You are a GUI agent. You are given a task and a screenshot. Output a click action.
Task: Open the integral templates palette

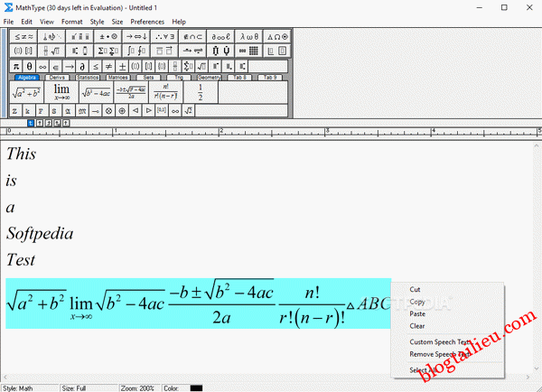pos(136,51)
